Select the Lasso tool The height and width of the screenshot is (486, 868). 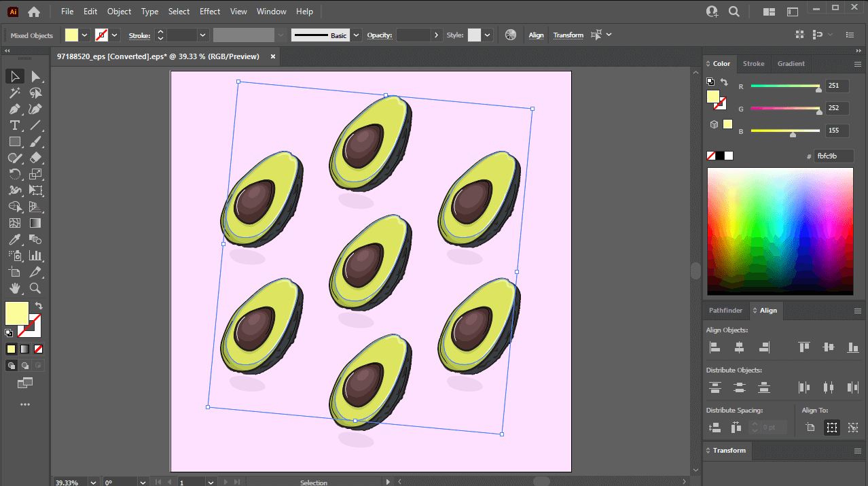(36, 92)
